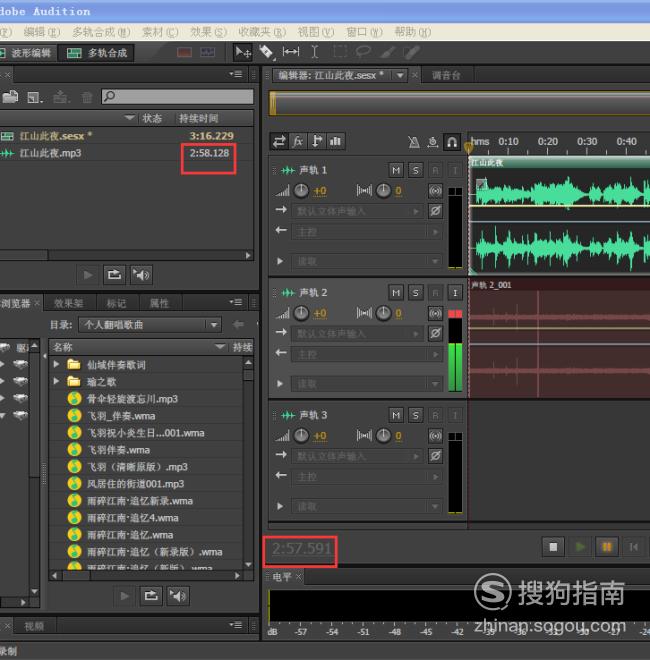Open 声轨 3 automation 读取 dropdown

pos(366,506)
